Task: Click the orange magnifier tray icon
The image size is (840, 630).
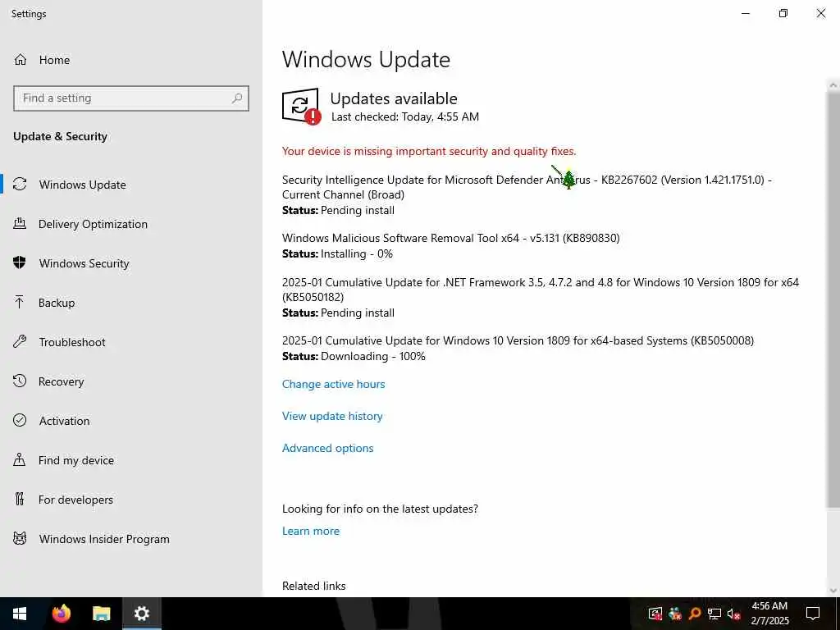Action: pos(695,614)
